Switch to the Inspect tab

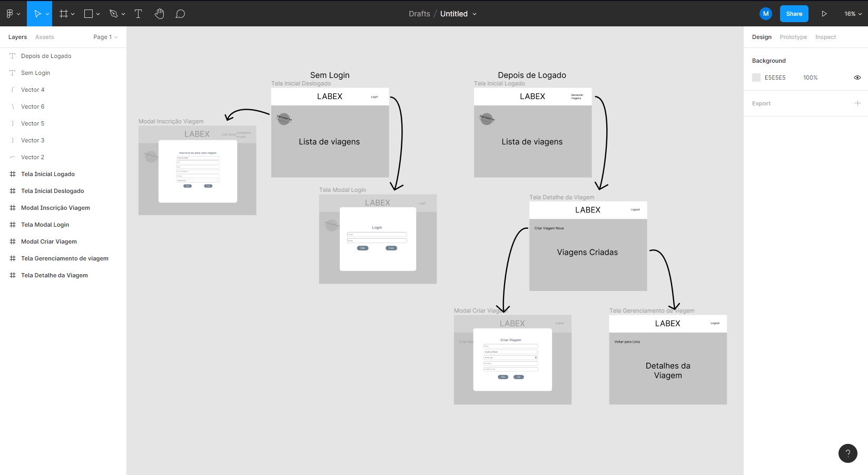[825, 37]
